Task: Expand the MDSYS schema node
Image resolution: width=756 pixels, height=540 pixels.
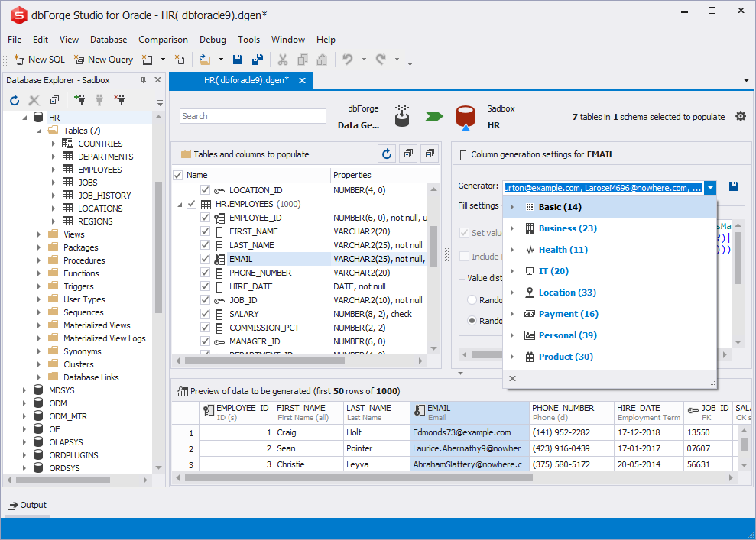Action: click(x=24, y=390)
